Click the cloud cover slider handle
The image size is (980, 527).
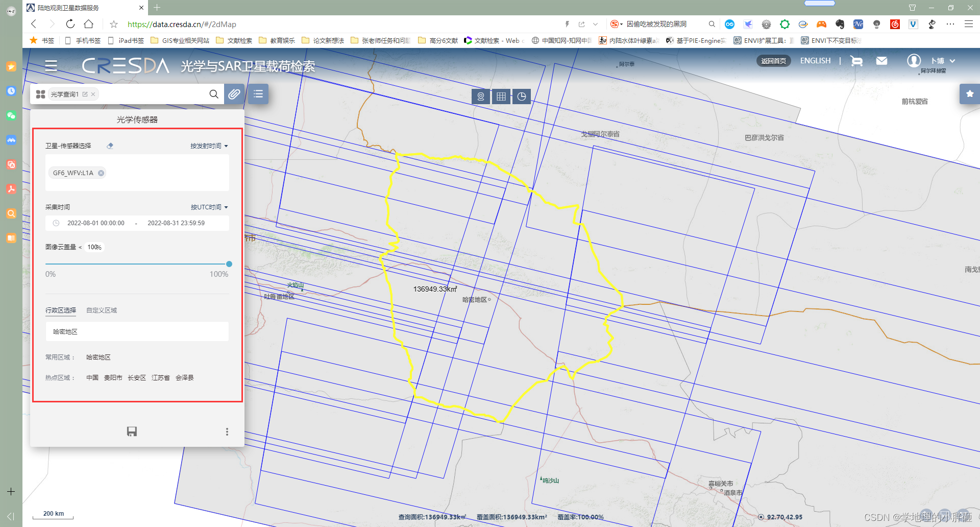(x=229, y=264)
